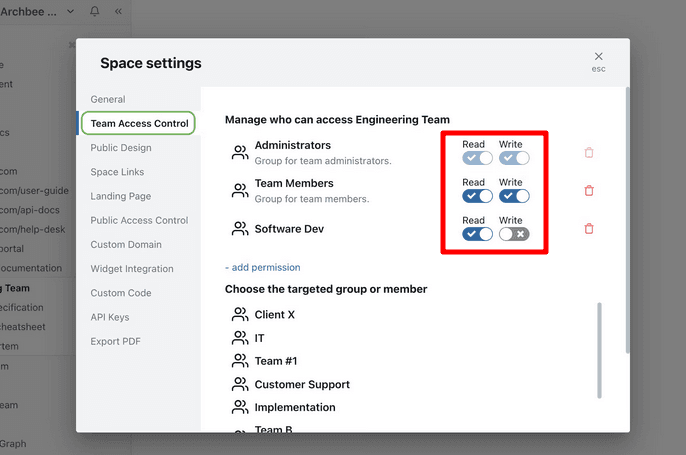Click the notification bell icon

(95, 11)
